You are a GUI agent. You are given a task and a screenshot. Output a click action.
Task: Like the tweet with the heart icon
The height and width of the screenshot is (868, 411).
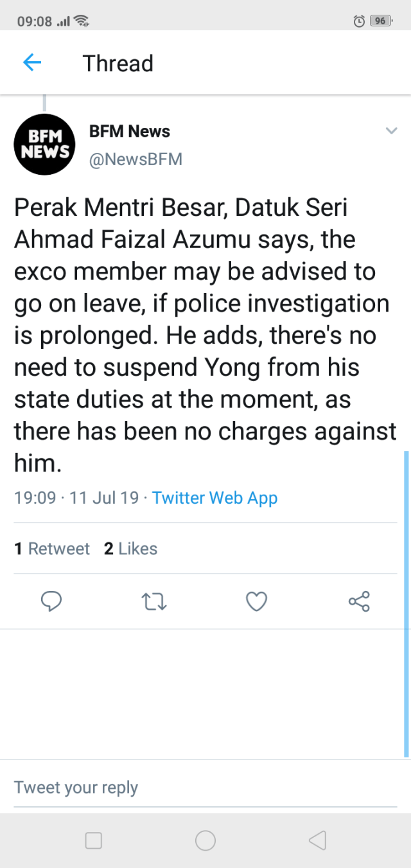(256, 601)
